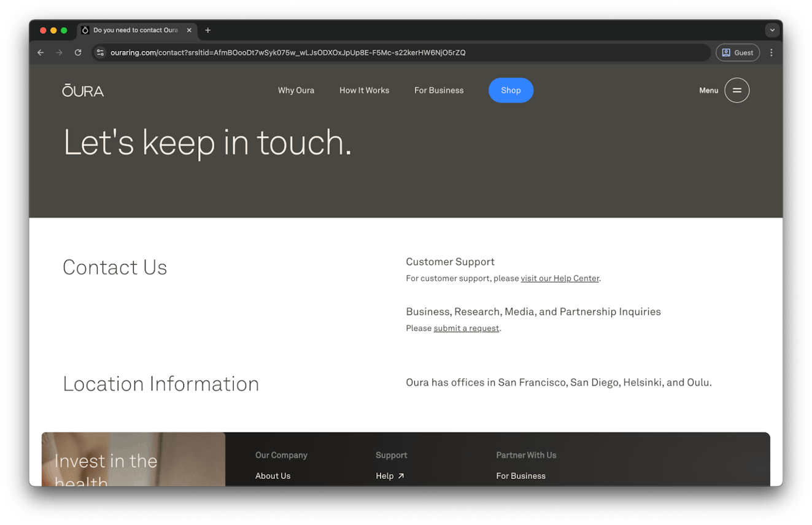The image size is (812, 525).
Task: Reload the page with the refresh icon
Action: 78,53
